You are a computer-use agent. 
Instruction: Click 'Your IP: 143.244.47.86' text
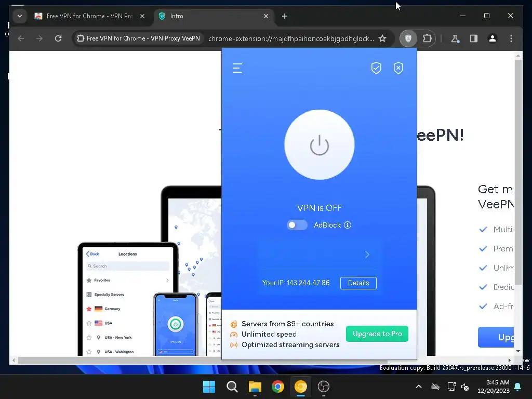click(x=296, y=283)
